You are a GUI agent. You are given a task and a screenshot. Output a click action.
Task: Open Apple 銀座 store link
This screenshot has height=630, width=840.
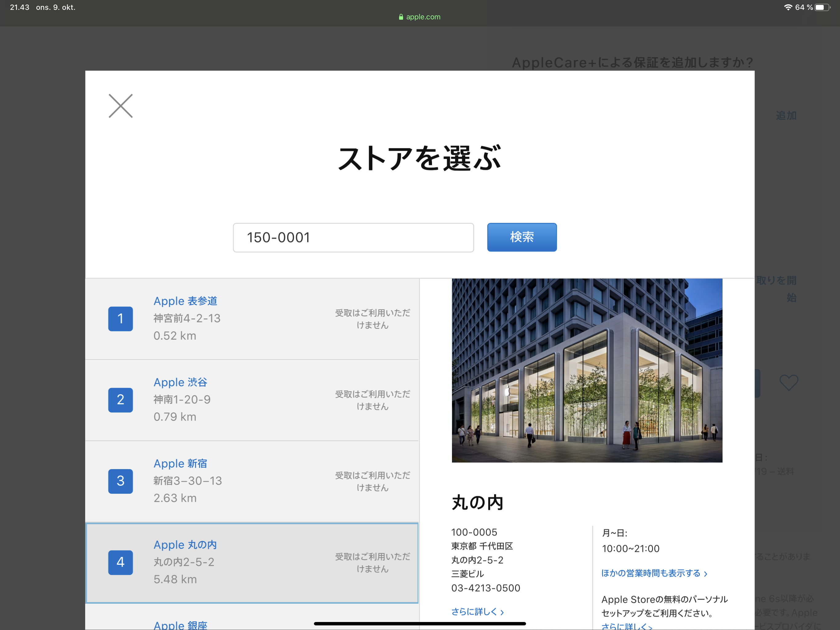point(180,625)
